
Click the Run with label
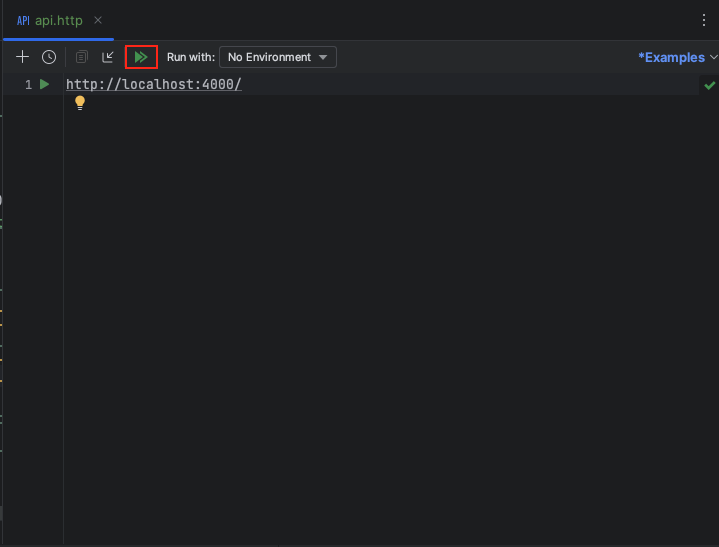tap(191, 57)
